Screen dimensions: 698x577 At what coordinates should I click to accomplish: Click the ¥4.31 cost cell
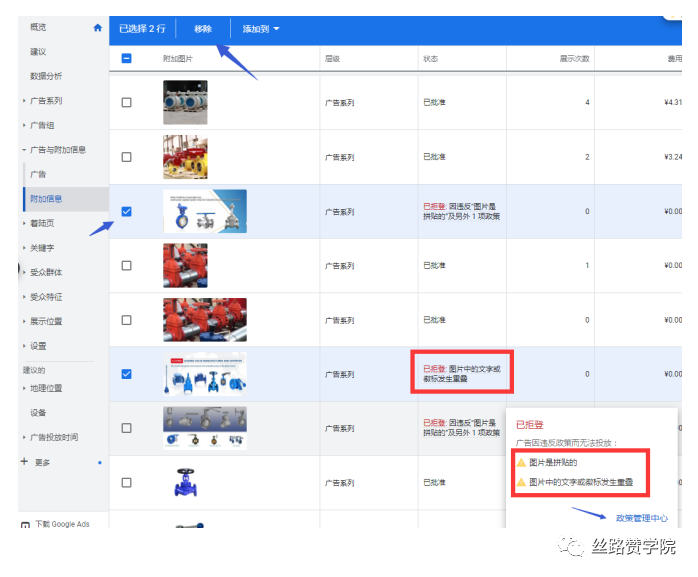[x=673, y=102]
